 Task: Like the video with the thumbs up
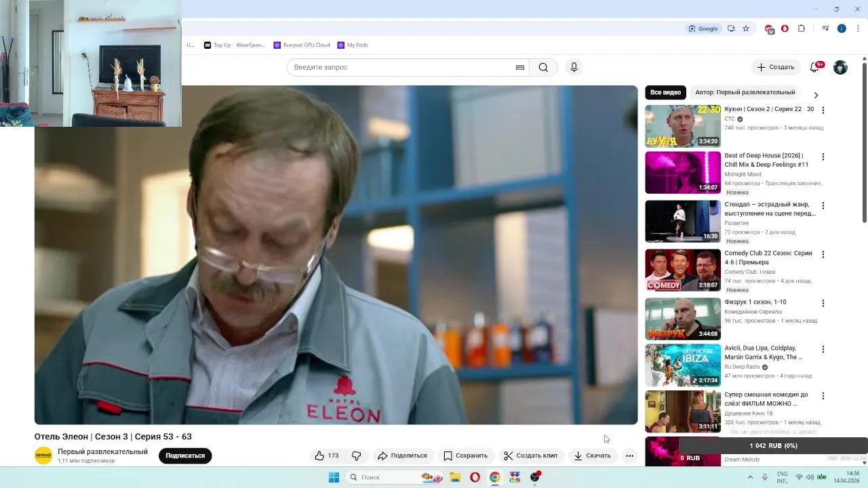[327, 455]
